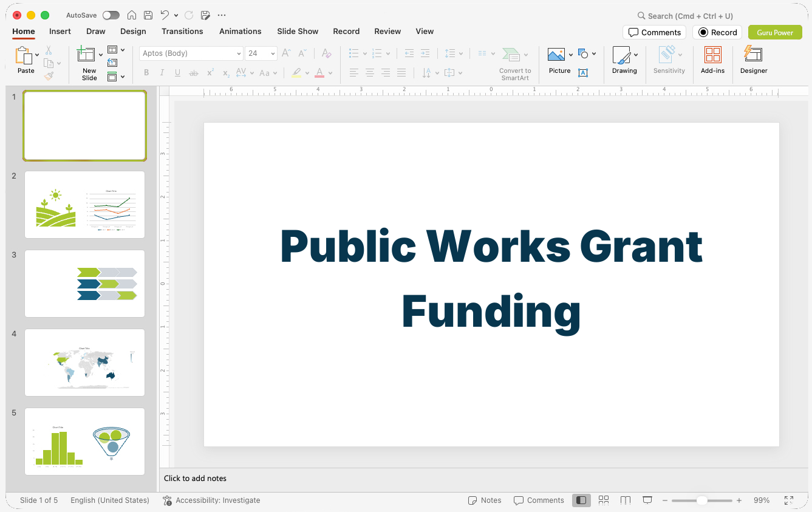This screenshot has height=512, width=812.
Task: Click Fit slide to window icon
Action: [788, 500]
